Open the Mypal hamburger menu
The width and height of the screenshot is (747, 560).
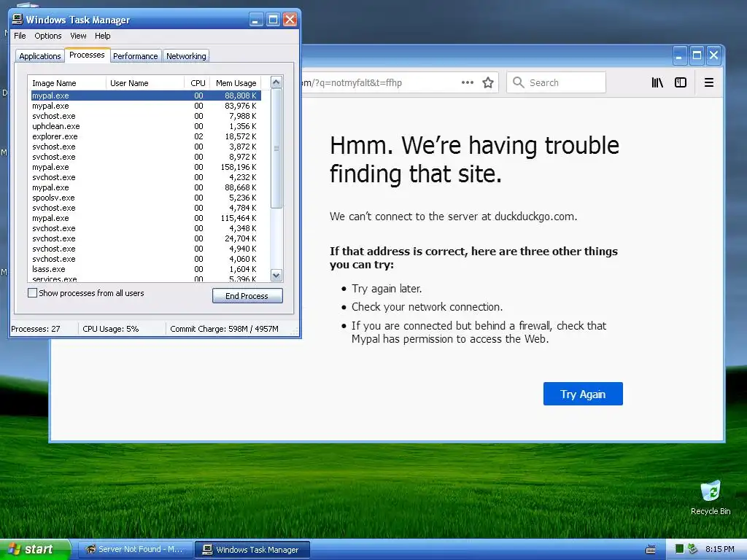tap(709, 83)
